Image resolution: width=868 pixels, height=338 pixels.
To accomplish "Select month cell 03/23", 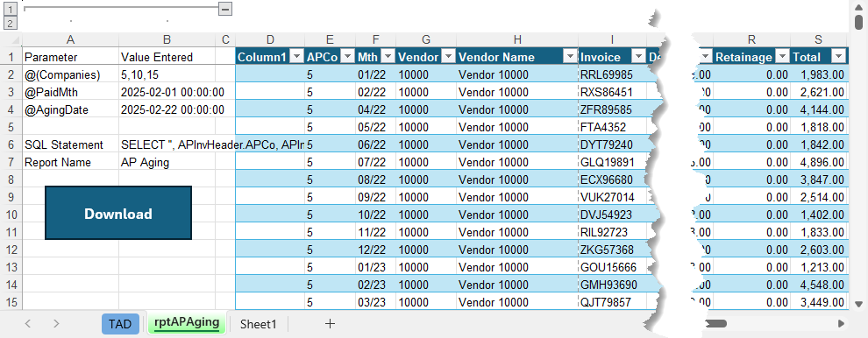I will (375, 303).
